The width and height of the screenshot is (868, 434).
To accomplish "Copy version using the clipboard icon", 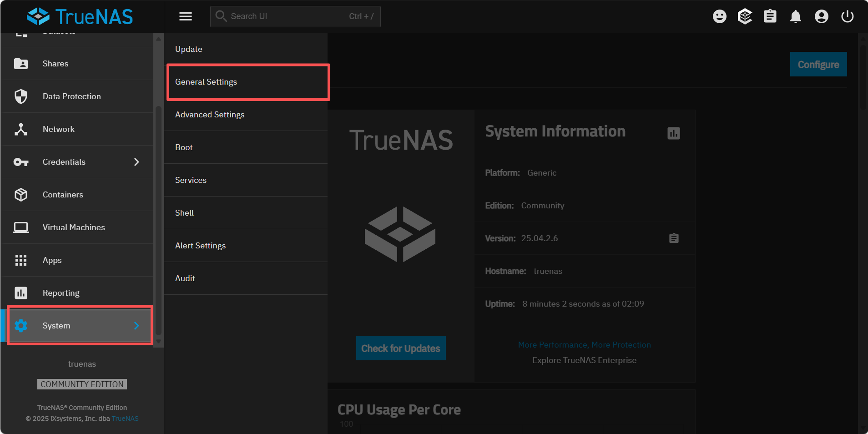I will click(x=674, y=238).
